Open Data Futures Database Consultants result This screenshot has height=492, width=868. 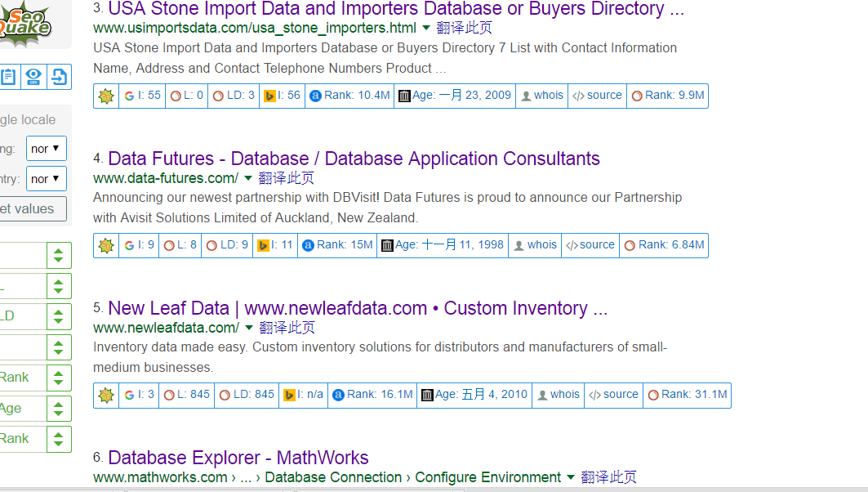(x=354, y=159)
